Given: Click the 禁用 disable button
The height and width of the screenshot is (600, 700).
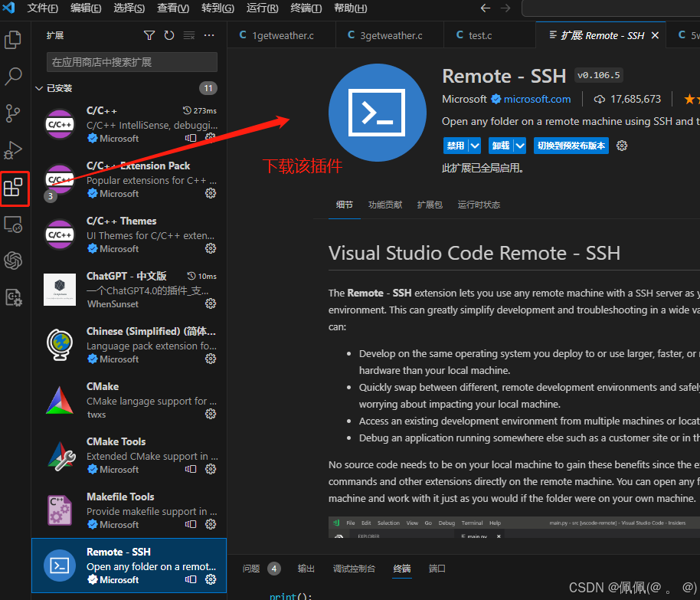Looking at the screenshot, I should 456,146.
